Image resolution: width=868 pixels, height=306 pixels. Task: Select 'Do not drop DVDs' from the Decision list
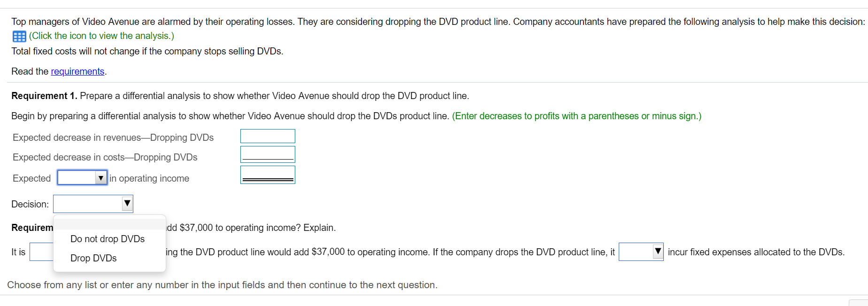tap(107, 239)
